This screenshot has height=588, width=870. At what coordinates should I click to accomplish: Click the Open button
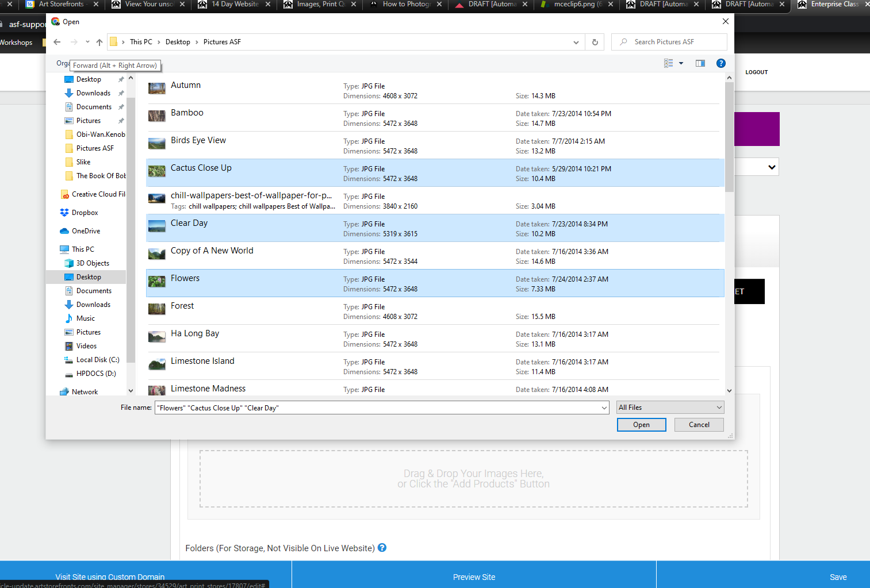tap(642, 425)
